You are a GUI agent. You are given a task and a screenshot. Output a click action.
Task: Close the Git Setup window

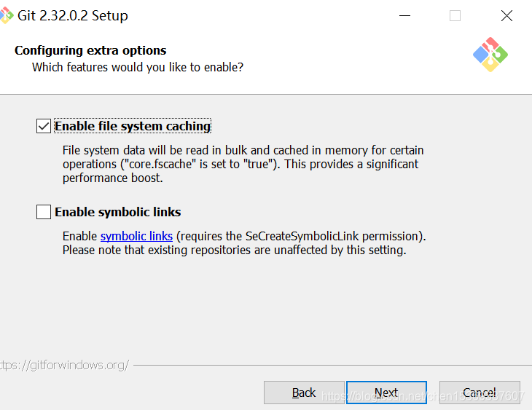coord(506,15)
